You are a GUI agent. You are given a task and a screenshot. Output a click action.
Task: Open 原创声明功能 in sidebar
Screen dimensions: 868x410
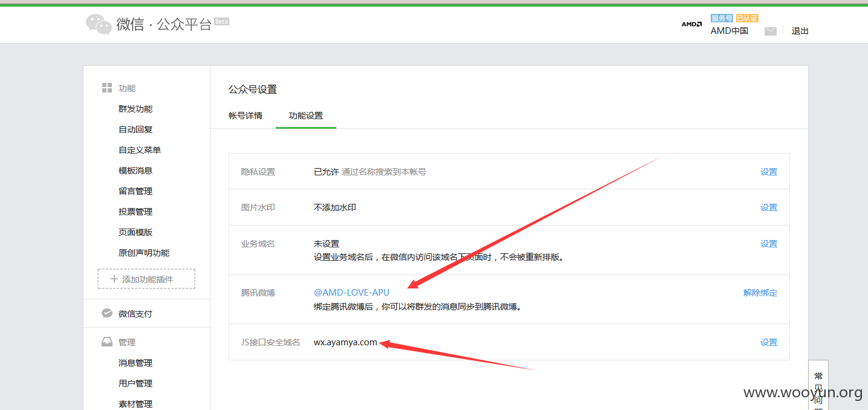point(144,253)
